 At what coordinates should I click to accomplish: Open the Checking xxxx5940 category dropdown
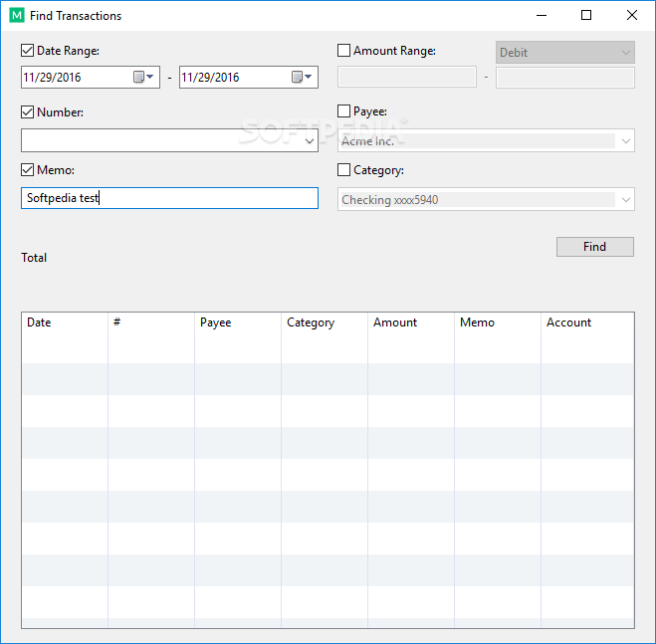pyautogui.click(x=626, y=200)
